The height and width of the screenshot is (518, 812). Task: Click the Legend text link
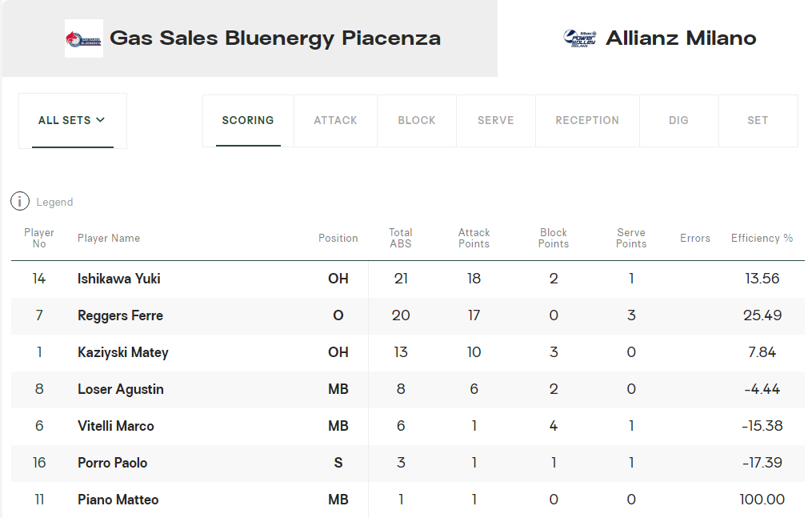54,203
